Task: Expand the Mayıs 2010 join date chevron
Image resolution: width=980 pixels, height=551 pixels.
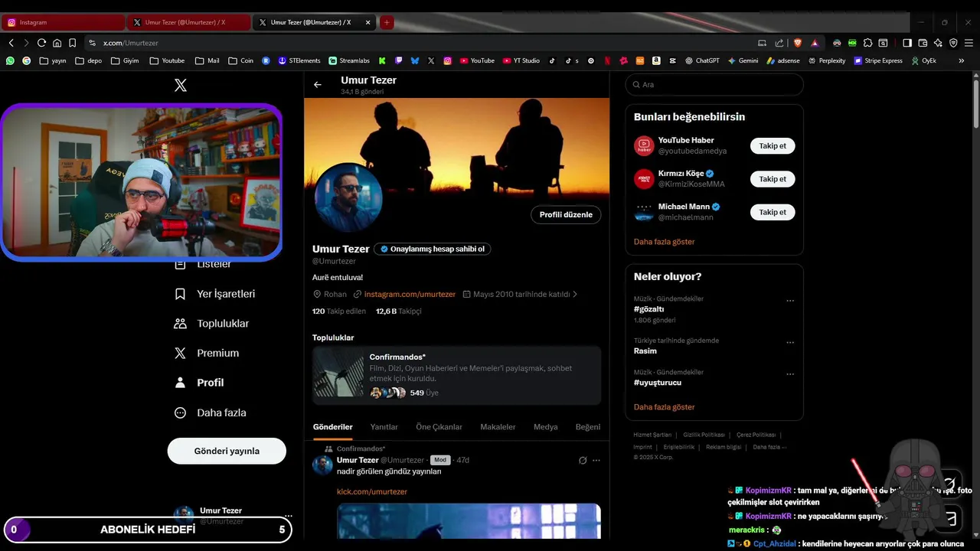Action: (x=575, y=294)
